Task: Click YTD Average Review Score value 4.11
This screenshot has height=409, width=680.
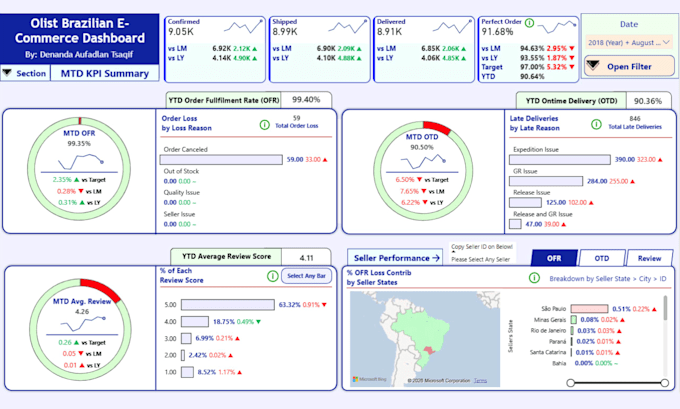Action: tap(307, 258)
